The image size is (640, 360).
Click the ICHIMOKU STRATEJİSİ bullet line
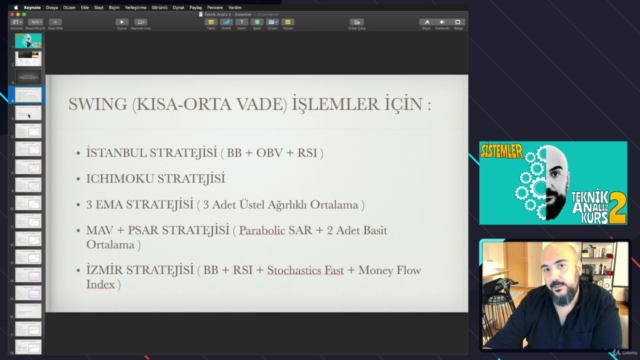tap(156, 178)
